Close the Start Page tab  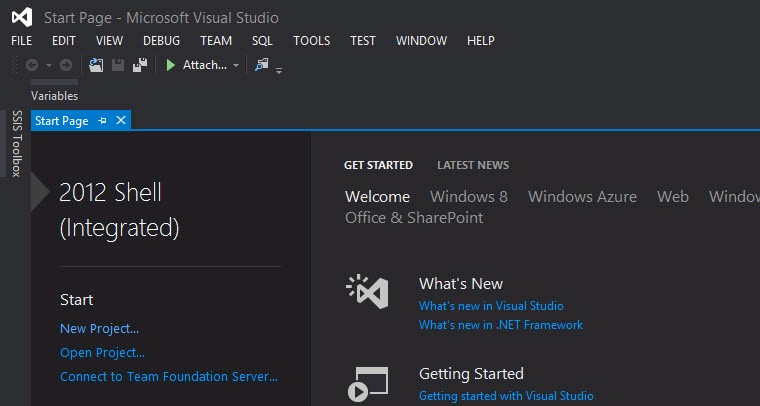(x=121, y=121)
